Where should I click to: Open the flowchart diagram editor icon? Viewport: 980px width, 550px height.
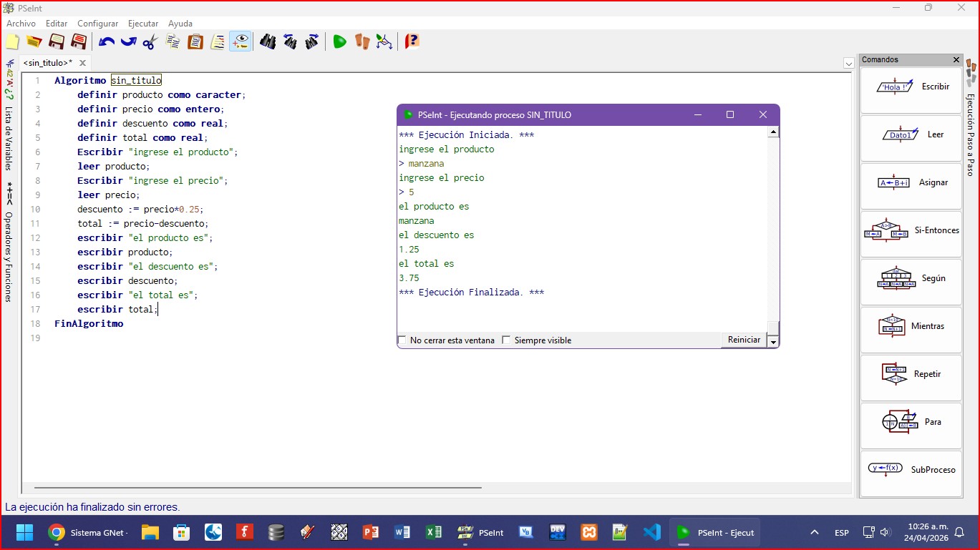tap(384, 41)
